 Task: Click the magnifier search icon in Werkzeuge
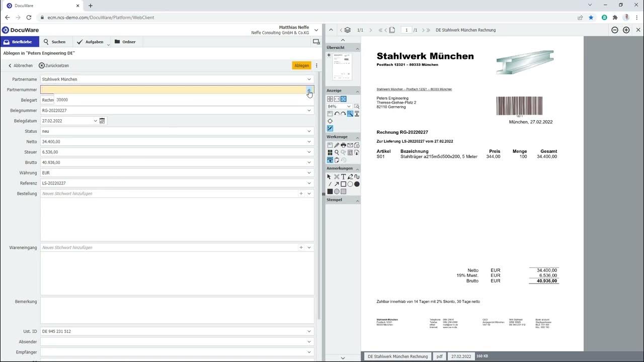pyautogui.click(x=337, y=152)
